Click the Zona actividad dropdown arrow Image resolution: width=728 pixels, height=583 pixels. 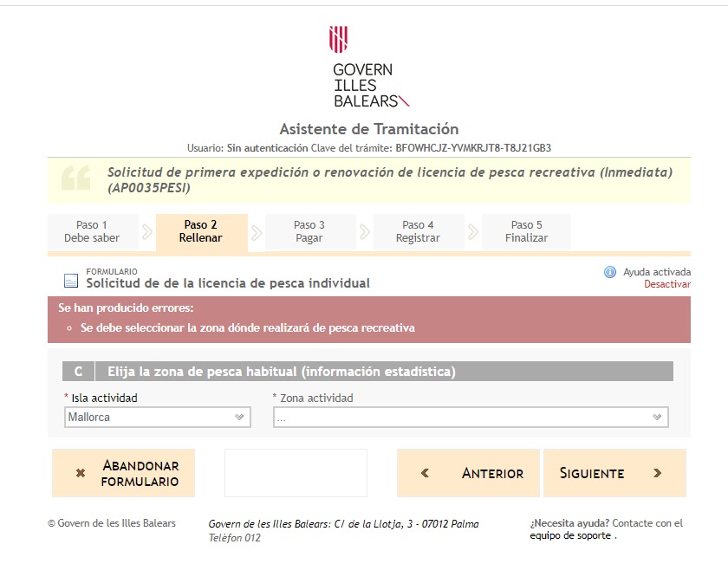point(657,418)
